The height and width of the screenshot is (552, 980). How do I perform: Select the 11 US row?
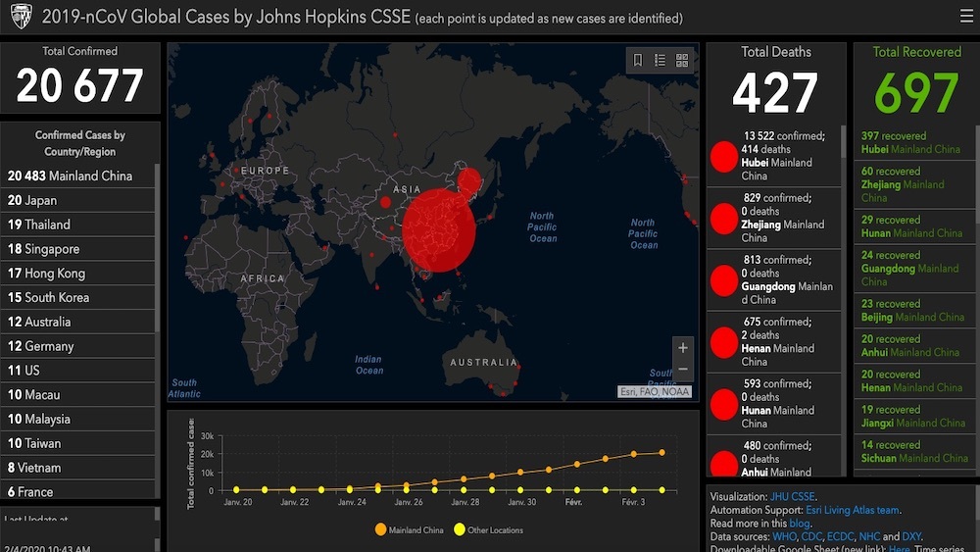click(x=77, y=370)
